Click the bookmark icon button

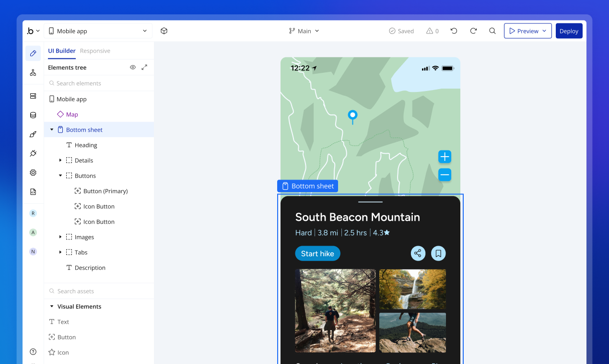pos(438,253)
